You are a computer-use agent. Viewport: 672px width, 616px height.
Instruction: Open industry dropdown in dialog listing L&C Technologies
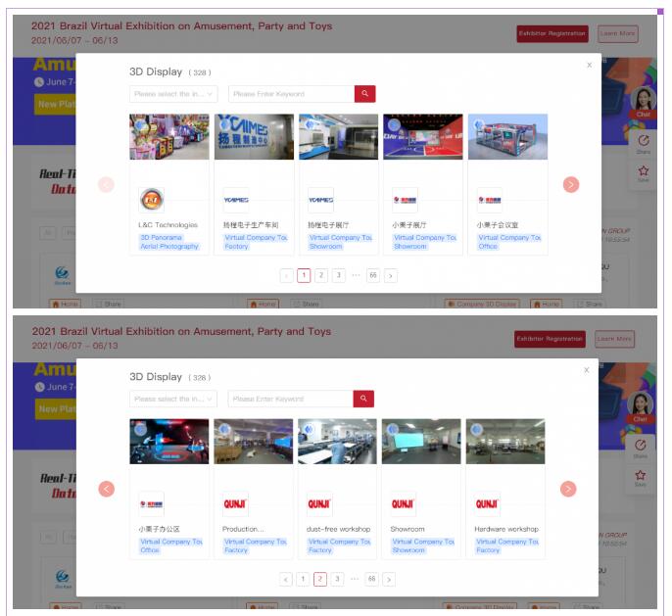[x=173, y=94]
